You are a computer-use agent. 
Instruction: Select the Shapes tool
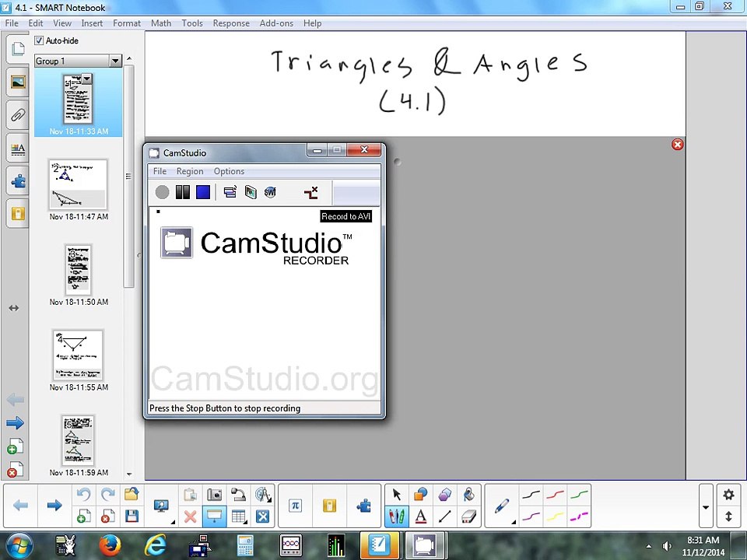420,495
